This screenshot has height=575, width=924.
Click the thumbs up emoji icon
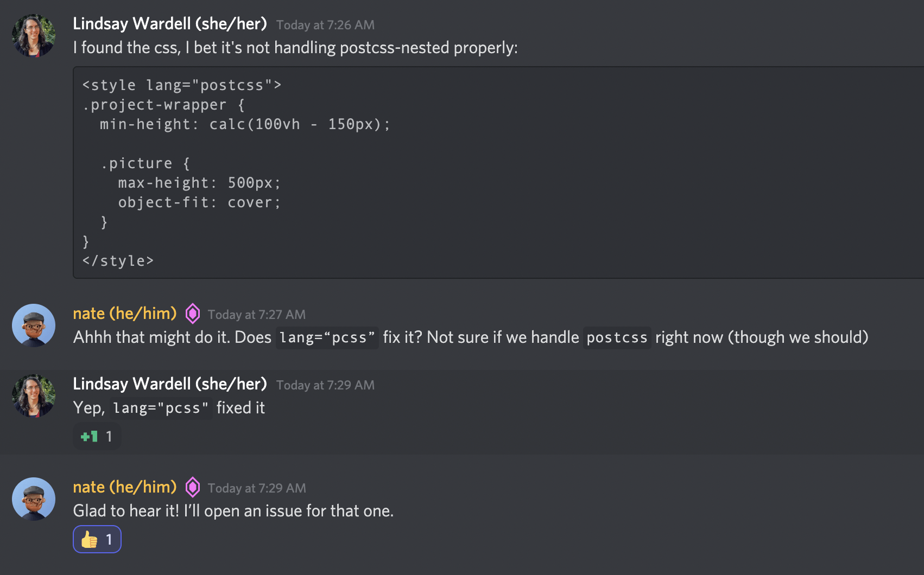[x=88, y=539]
